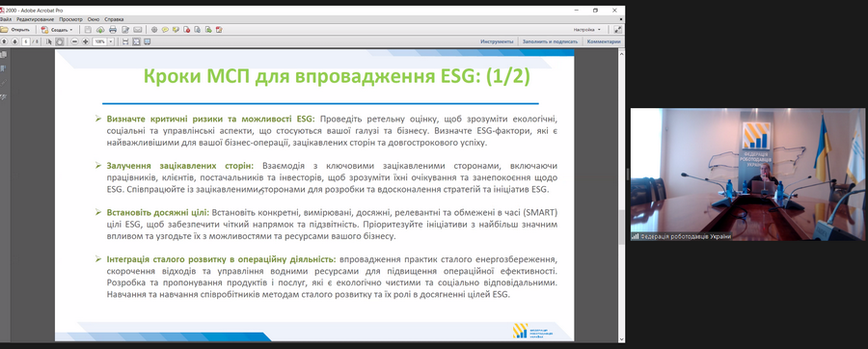Viewport: 868px width, 349px height.
Task: Click the zoom percentage field 108%
Action: (x=99, y=41)
